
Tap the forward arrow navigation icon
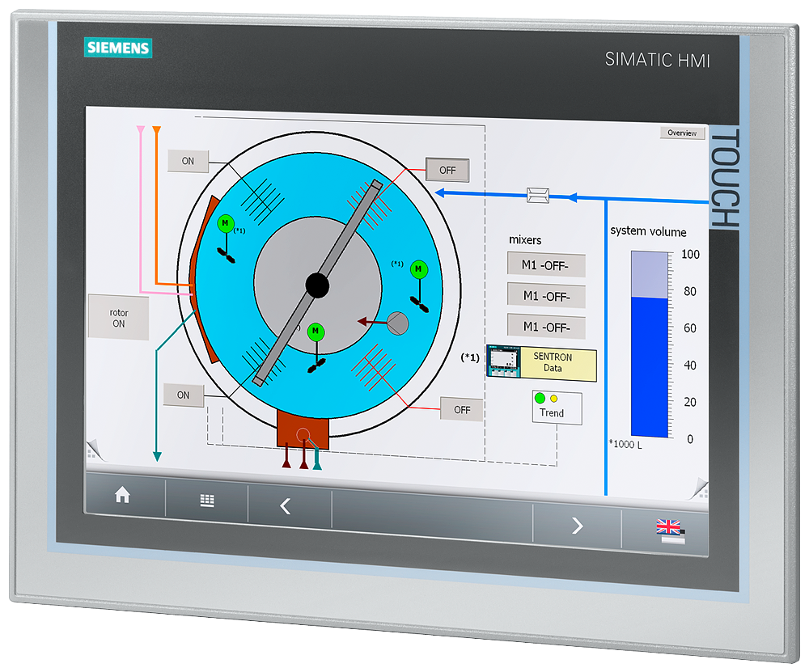577,526
